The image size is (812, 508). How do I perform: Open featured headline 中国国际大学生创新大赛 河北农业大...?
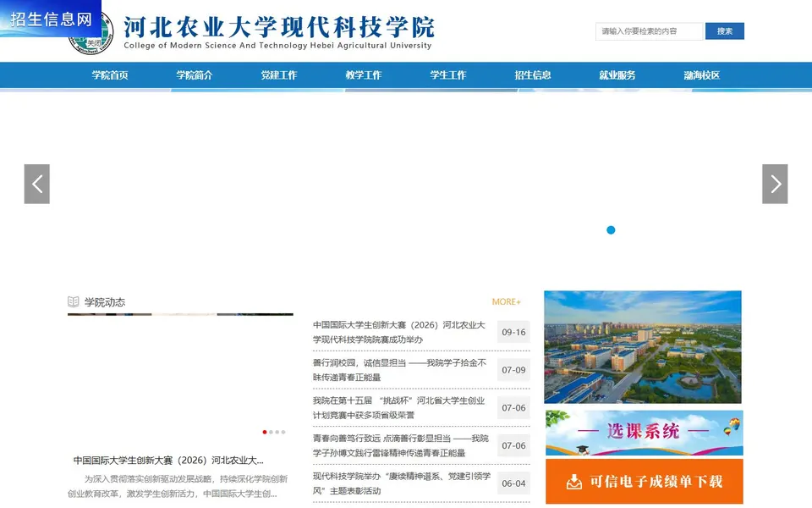(x=168, y=461)
